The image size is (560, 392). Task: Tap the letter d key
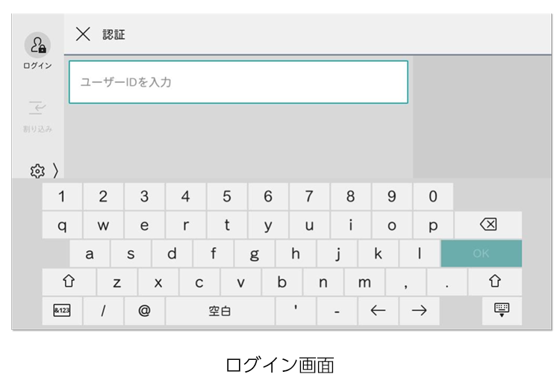[172, 253]
